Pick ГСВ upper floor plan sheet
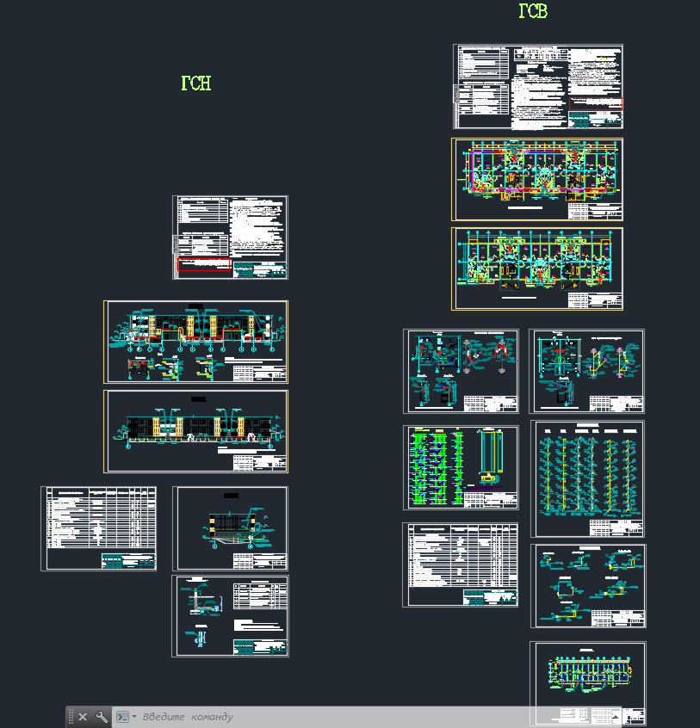This screenshot has width=700, height=728. click(x=537, y=179)
